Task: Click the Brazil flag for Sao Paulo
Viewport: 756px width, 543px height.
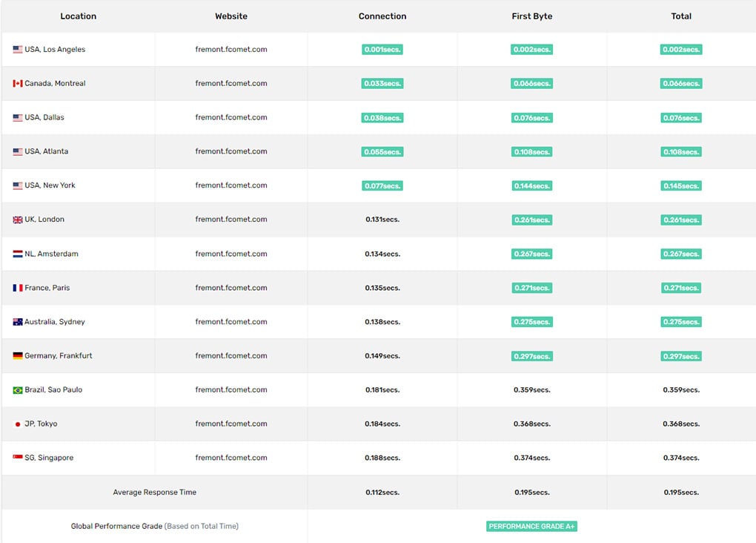Action: (18, 390)
